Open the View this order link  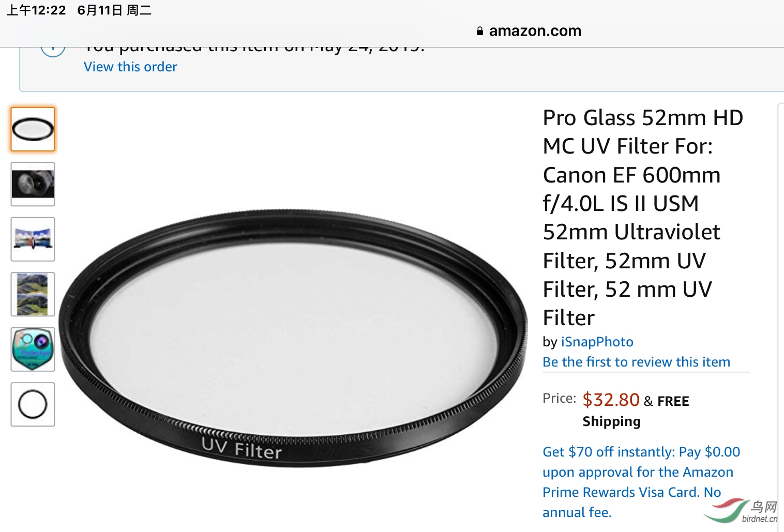[130, 67]
